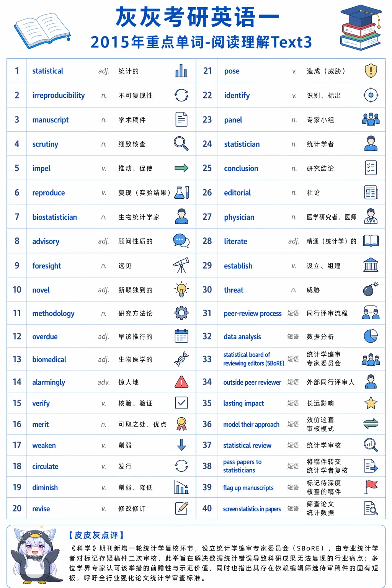
Task: Click the right arrow icon beside impel
Action: [x=181, y=168]
